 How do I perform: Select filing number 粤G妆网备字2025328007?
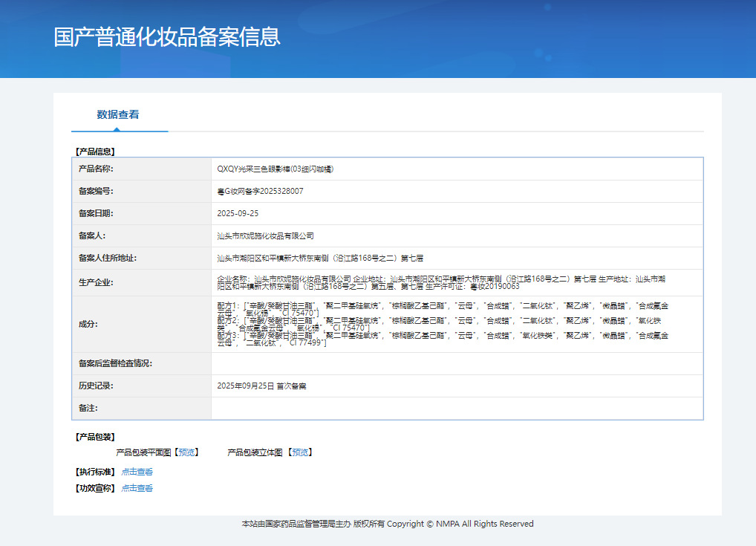tap(261, 191)
